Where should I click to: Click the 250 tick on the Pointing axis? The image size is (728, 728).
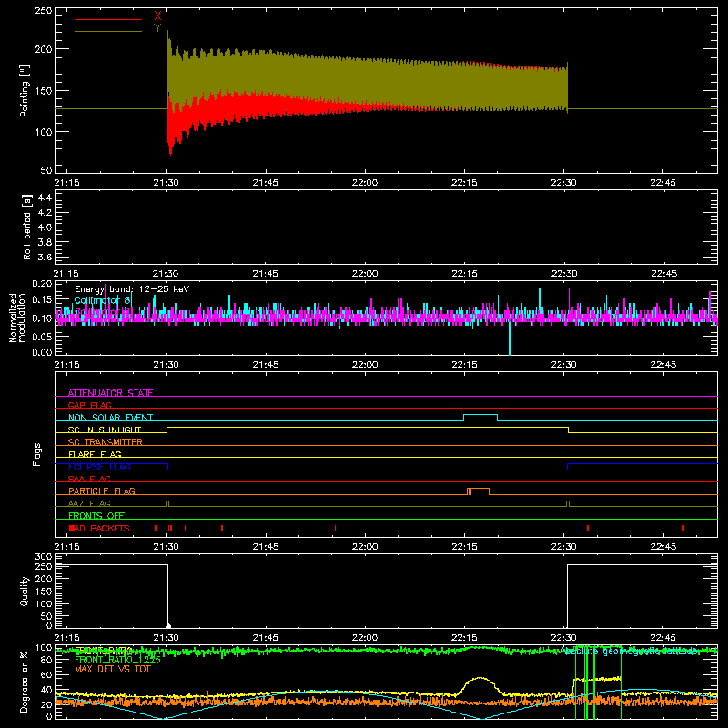[x=43, y=11]
